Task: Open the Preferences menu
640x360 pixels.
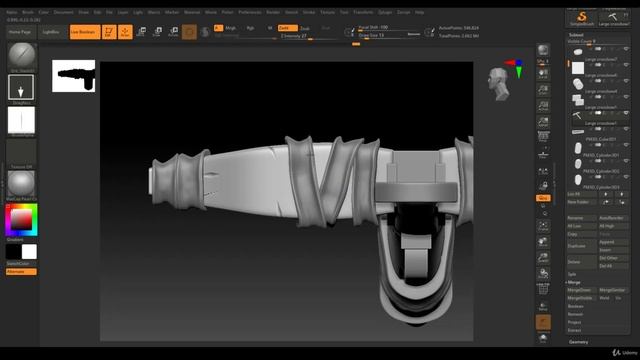Action: (x=249, y=12)
